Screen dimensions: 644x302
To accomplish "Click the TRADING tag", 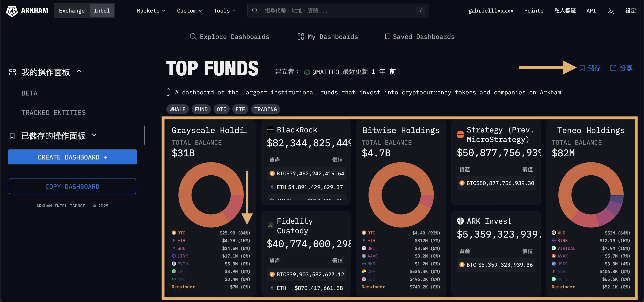I will pyautogui.click(x=265, y=109).
